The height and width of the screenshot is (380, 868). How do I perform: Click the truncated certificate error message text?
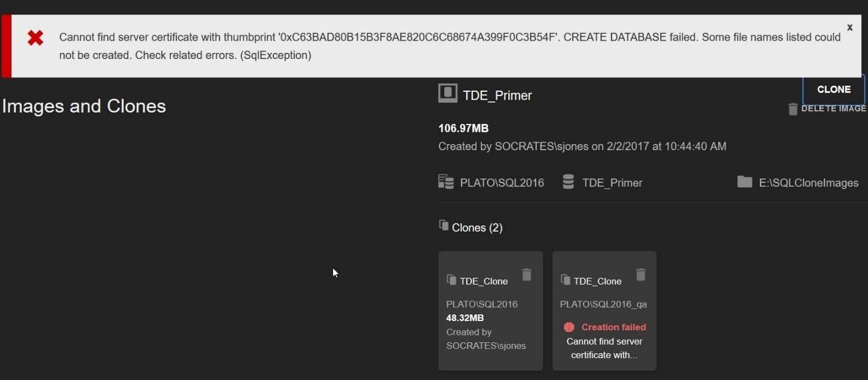coord(604,348)
